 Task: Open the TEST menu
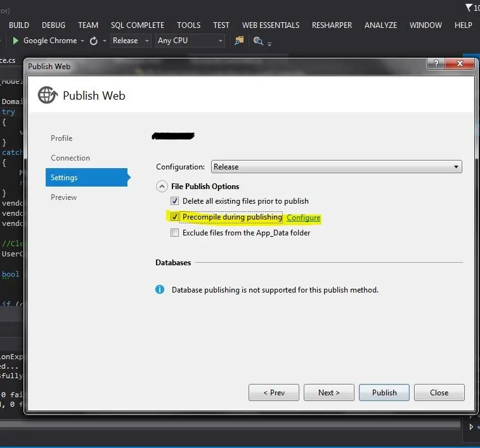pos(221,25)
